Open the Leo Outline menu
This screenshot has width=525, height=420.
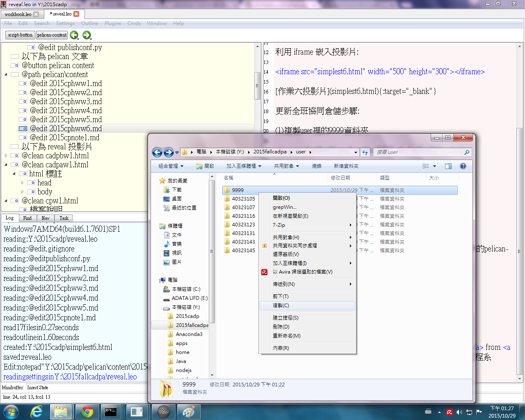89,23
